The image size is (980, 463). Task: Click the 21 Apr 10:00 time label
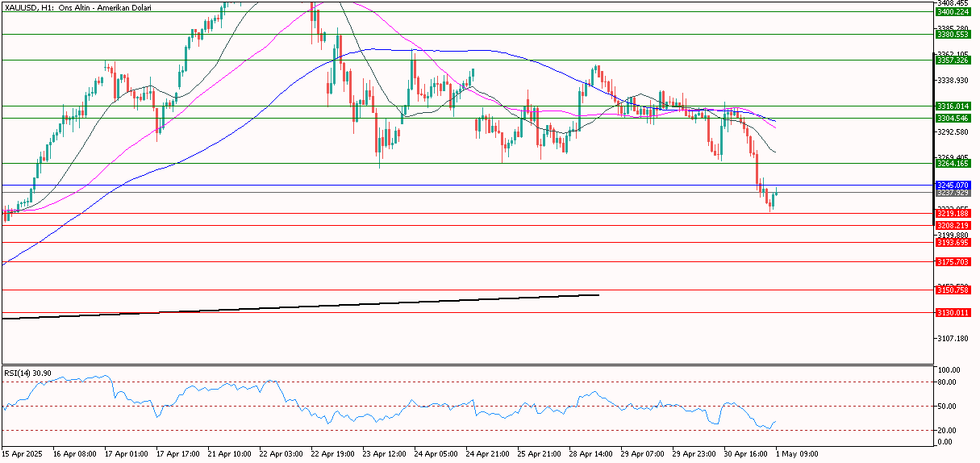[x=228, y=454]
